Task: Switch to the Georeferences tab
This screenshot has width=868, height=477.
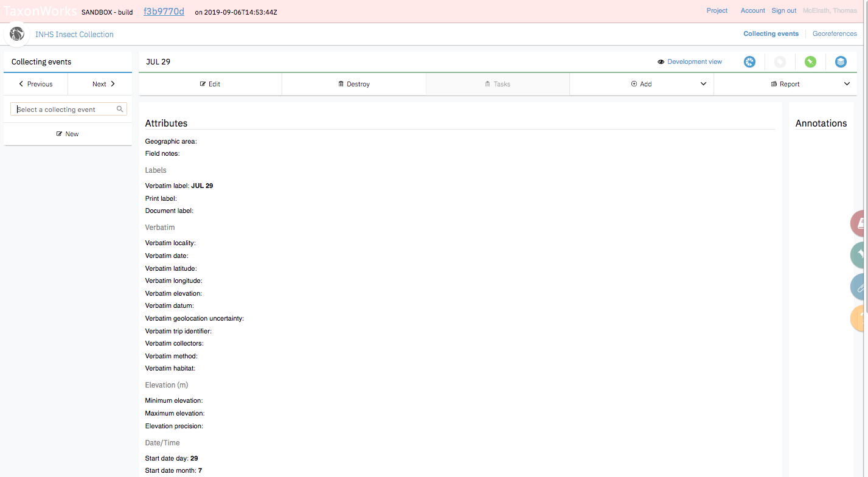Action: (835, 33)
